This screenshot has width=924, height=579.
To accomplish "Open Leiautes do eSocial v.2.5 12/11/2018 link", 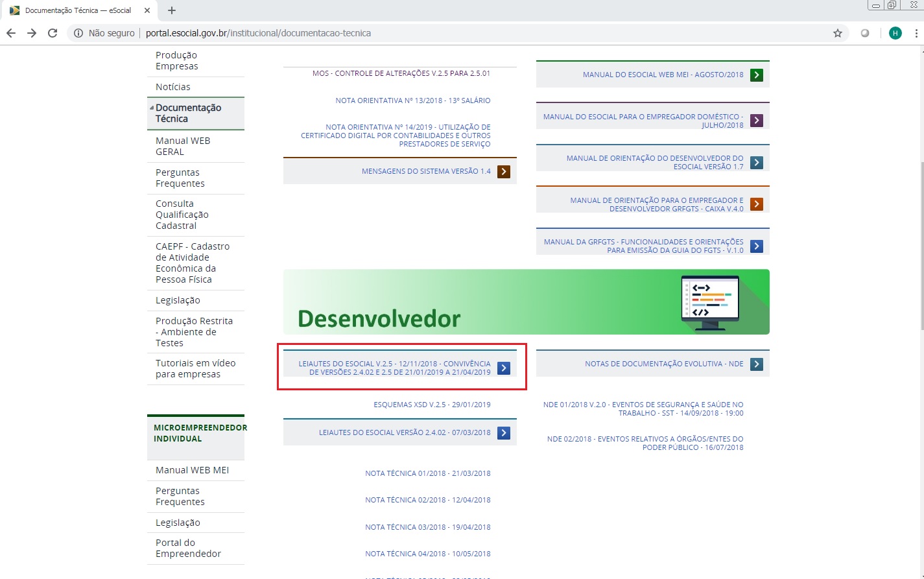I will (x=394, y=368).
